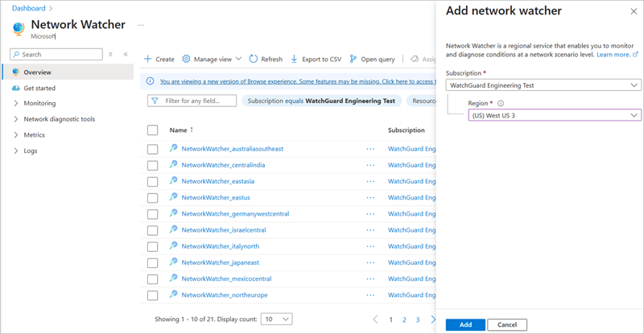Click the NetworkWatcher_australiasoutheast resource icon
This screenshot has width=644, height=334.
pos(174,148)
